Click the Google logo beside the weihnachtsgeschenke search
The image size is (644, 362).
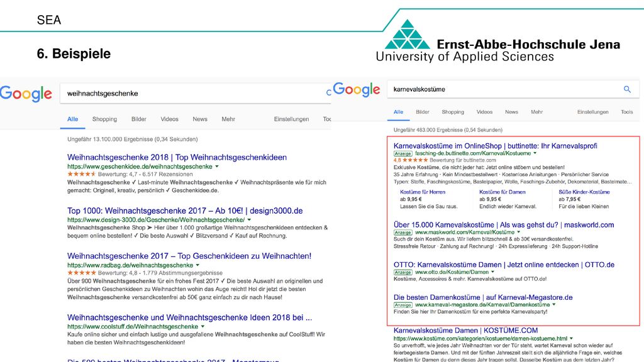[x=26, y=94]
